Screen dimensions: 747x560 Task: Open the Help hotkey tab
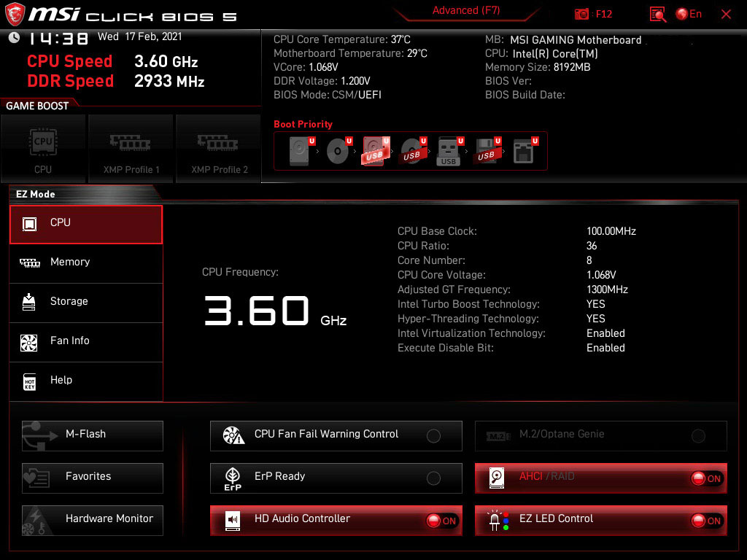86,381
